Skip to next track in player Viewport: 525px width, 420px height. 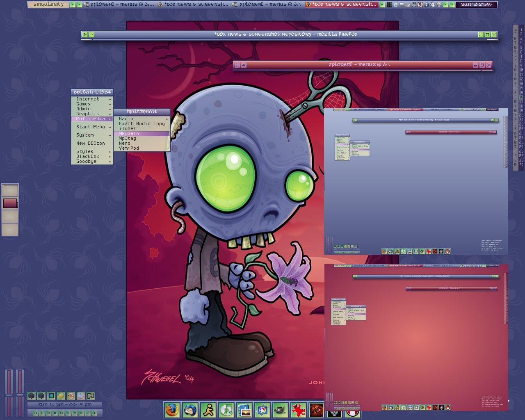tap(62, 413)
